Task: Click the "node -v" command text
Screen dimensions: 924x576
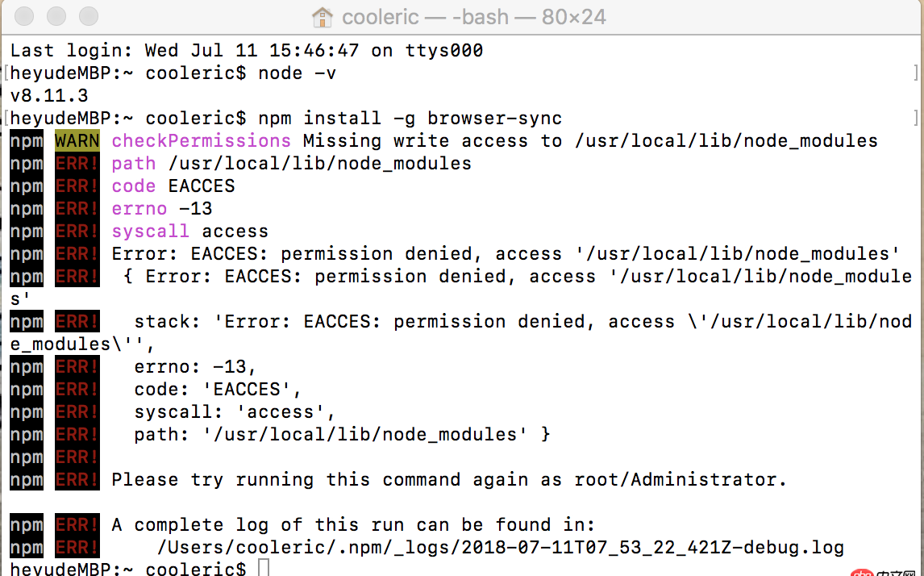Action: coord(297,73)
